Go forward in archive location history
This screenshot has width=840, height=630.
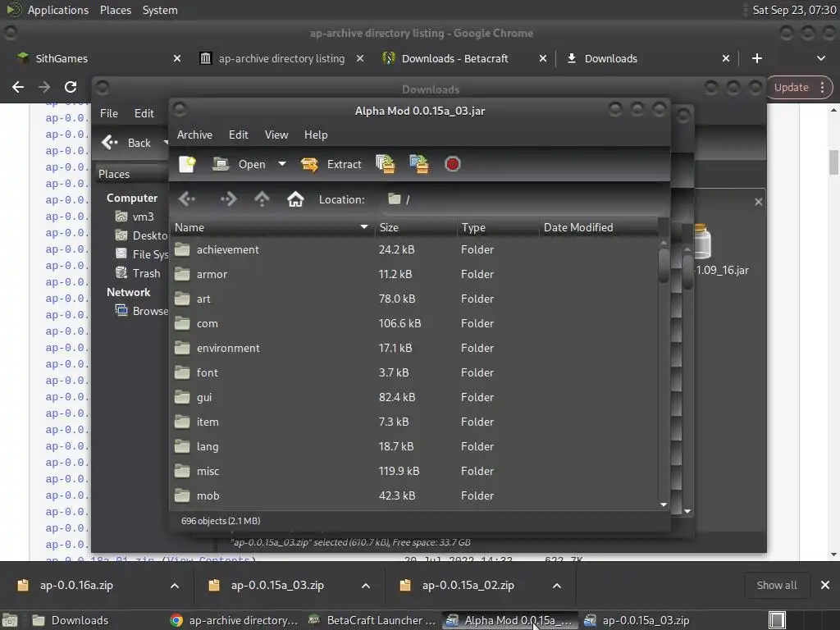point(228,199)
